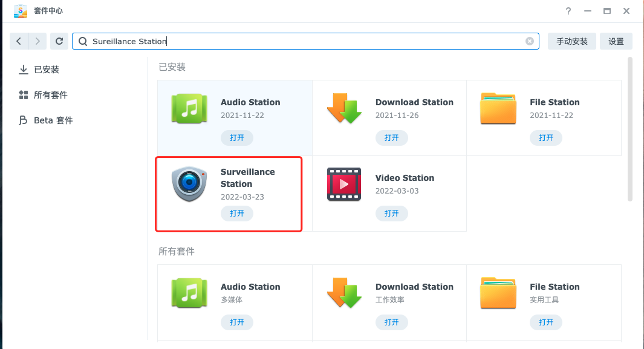Go back with the left arrow button
This screenshot has width=644, height=349.
point(19,41)
